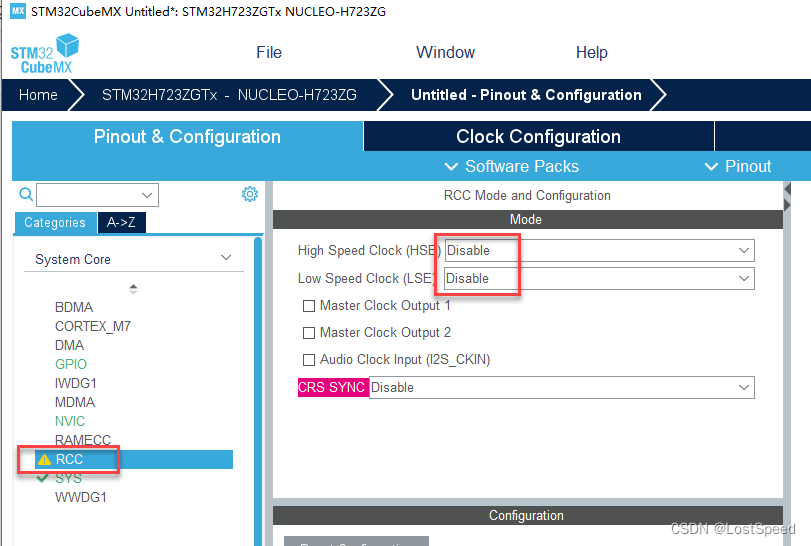Click the RCC warning triangle icon

44,459
